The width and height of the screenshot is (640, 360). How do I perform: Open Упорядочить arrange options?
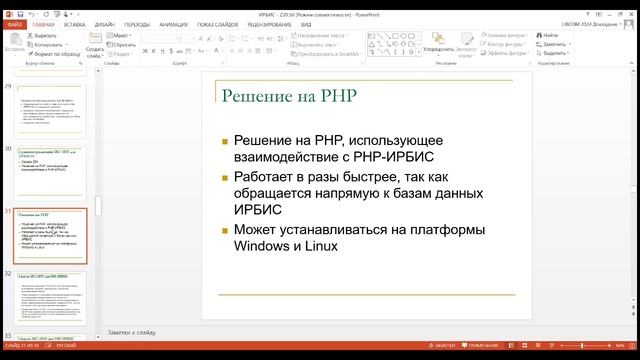tap(438, 43)
